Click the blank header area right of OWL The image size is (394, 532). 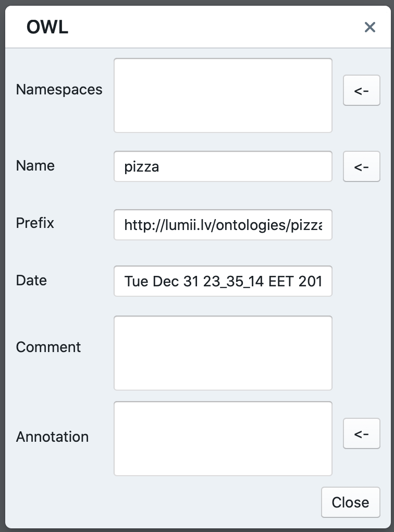214,27
